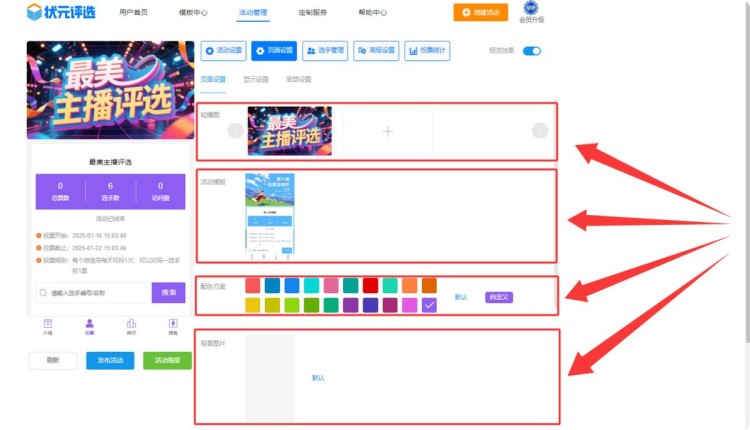This screenshot has width=750, height=430.
Task: Open the 投票统计 bar-chart button
Action: coord(427,51)
